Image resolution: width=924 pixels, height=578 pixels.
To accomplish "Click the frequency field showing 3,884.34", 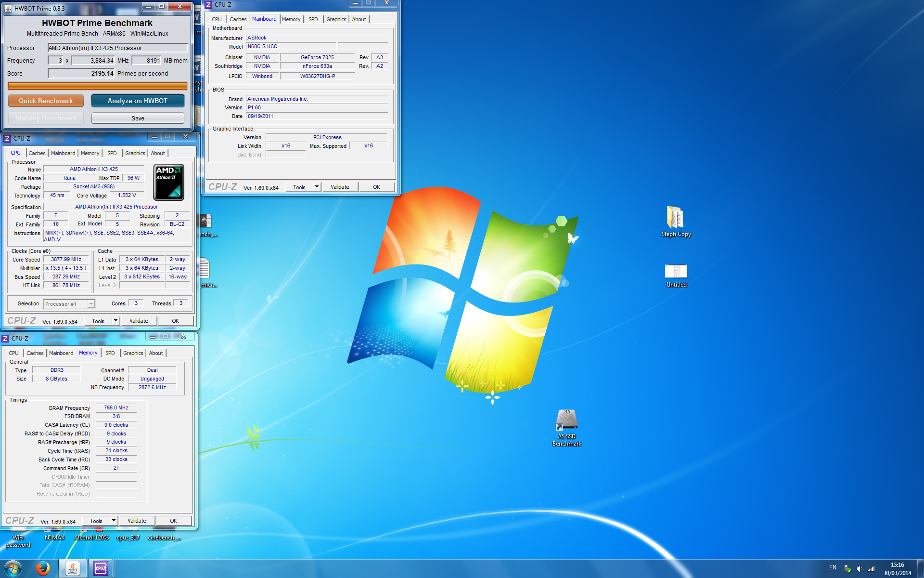I will pos(93,60).
